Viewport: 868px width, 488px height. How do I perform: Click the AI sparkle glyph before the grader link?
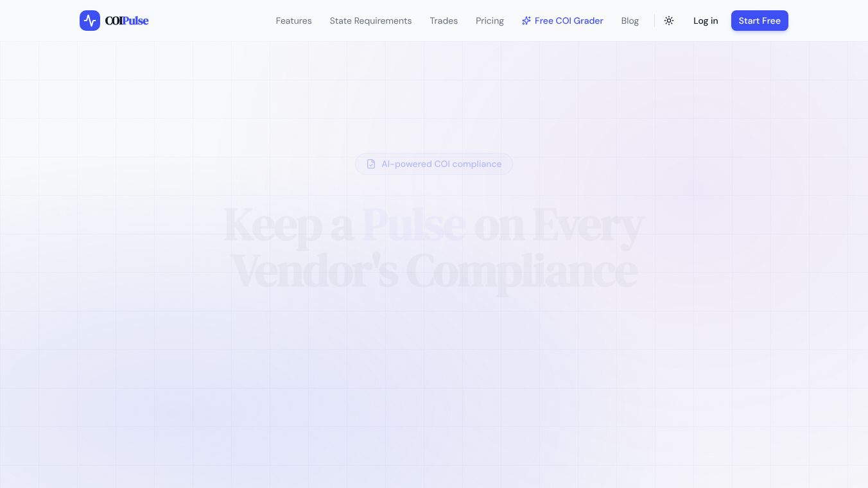pyautogui.click(x=526, y=21)
